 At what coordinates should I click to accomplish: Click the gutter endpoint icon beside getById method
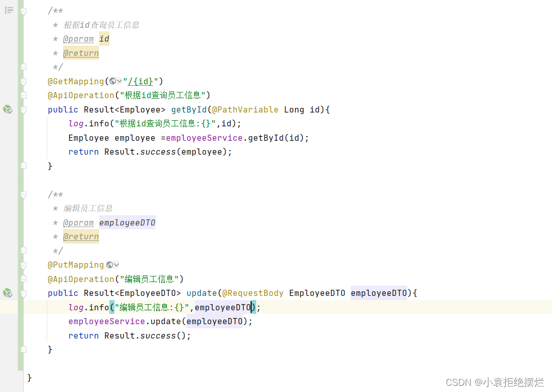click(8, 109)
